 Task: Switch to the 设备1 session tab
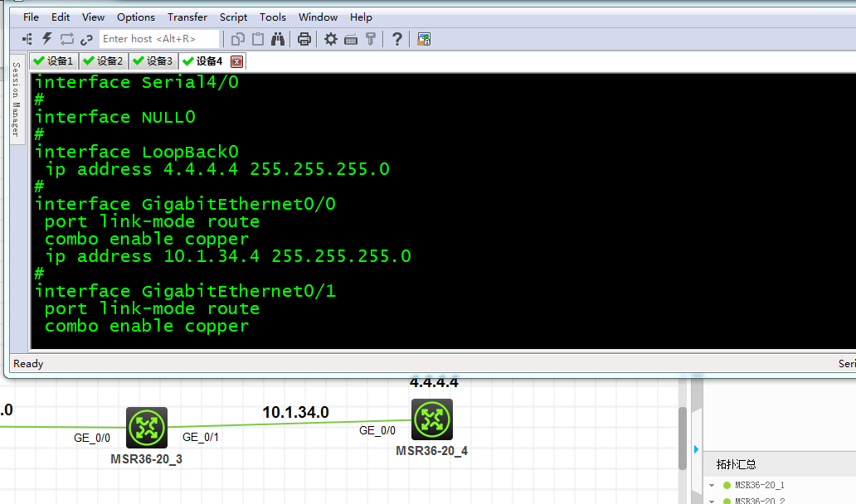pyautogui.click(x=54, y=61)
